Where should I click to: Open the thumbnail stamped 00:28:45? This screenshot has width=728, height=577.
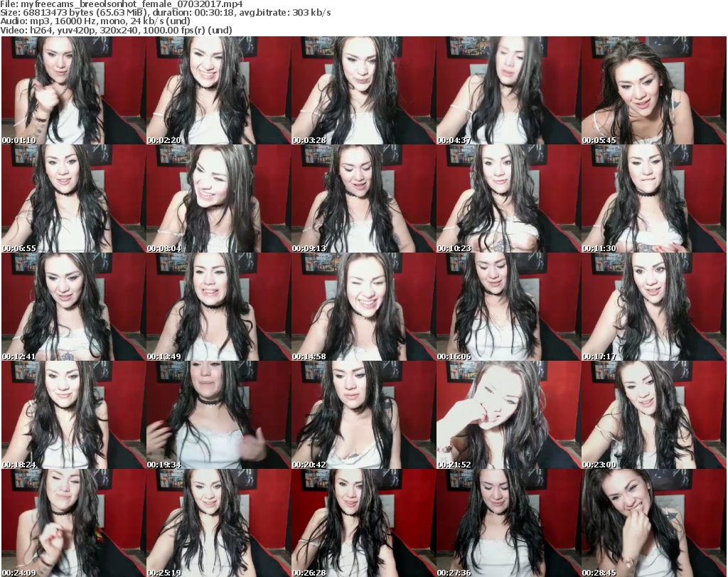click(x=654, y=523)
